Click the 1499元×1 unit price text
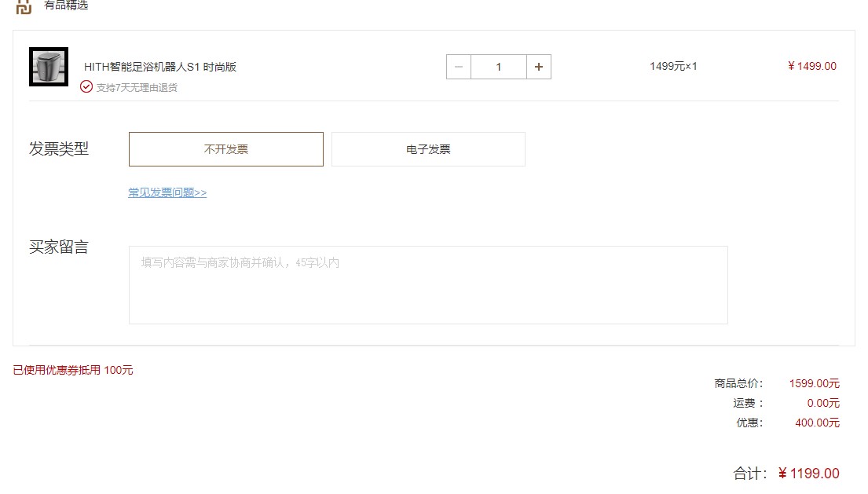The image size is (868, 494). pyautogui.click(x=673, y=67)
